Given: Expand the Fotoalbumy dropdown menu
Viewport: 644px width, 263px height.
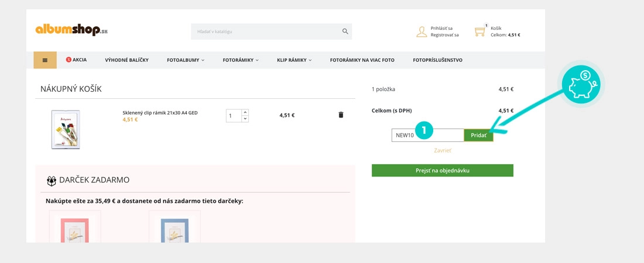Looking at the screenshot, I should point(186,60).
